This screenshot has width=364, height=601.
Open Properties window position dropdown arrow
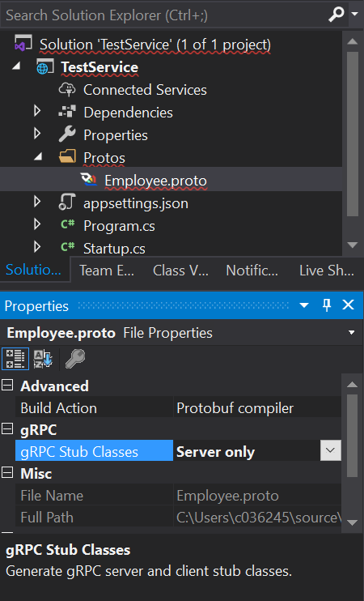click(x=304, y=305)
